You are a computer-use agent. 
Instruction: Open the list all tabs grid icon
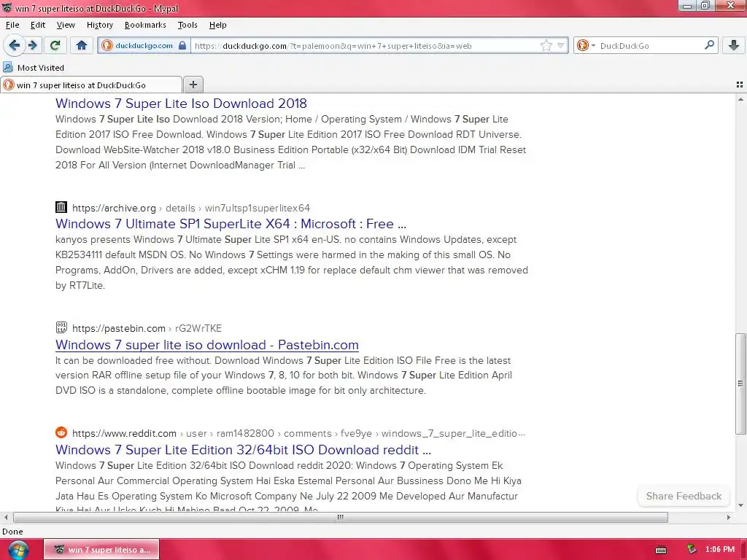pyautogui.click(x=740, y=85)
